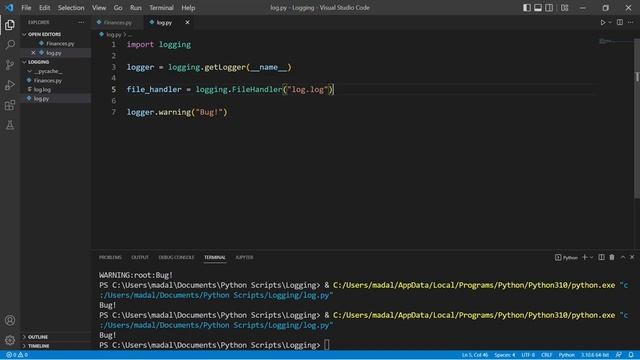Split the terminal panel
640x360 pixels.
point(601,257)
